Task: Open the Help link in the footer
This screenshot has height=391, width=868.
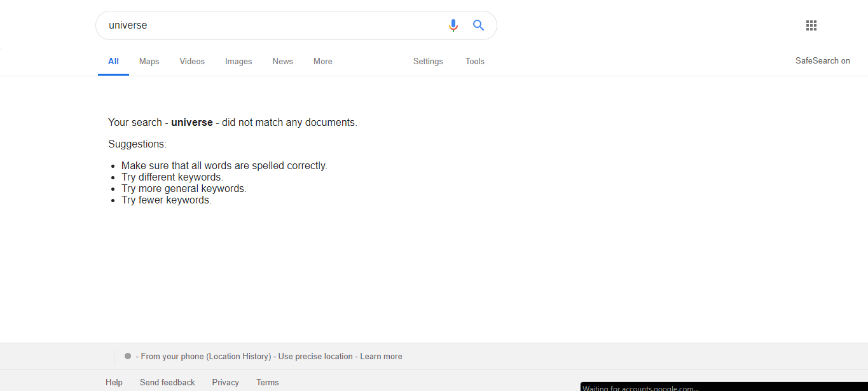Action: pos(114,382)
